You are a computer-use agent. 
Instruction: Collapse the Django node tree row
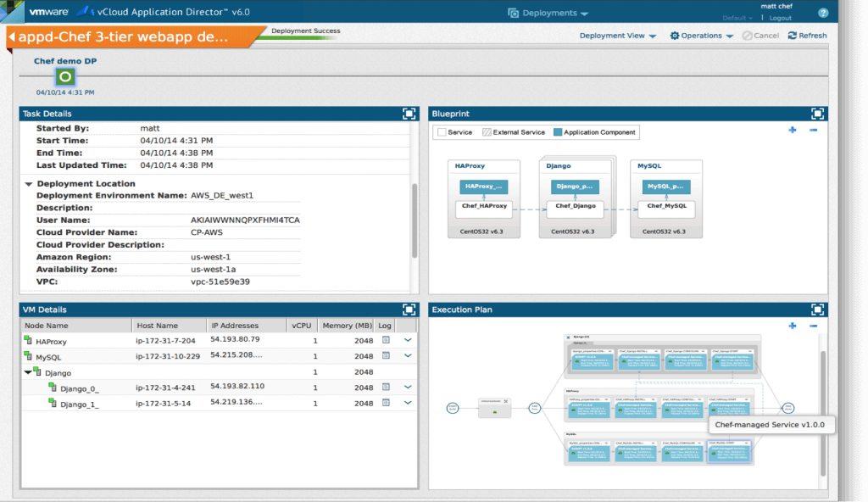point(28,372)
